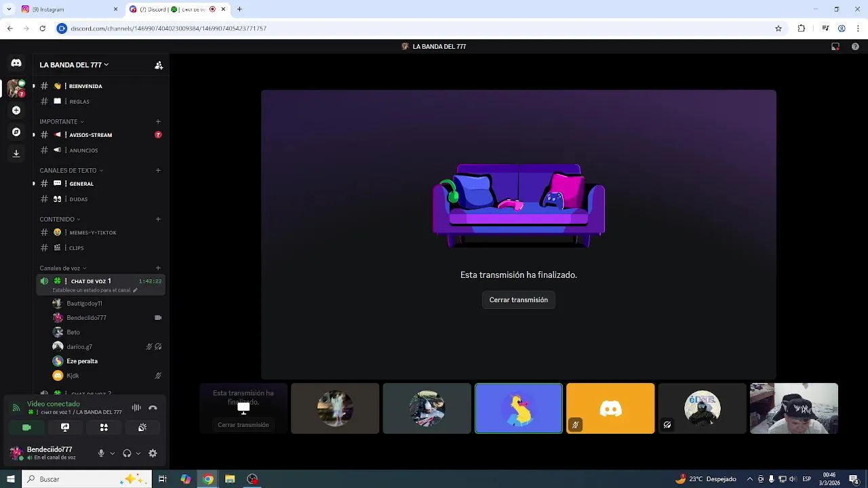Create channel in IMPORTANTE with plus
The image size is (868, 488).
pos(158,122)
